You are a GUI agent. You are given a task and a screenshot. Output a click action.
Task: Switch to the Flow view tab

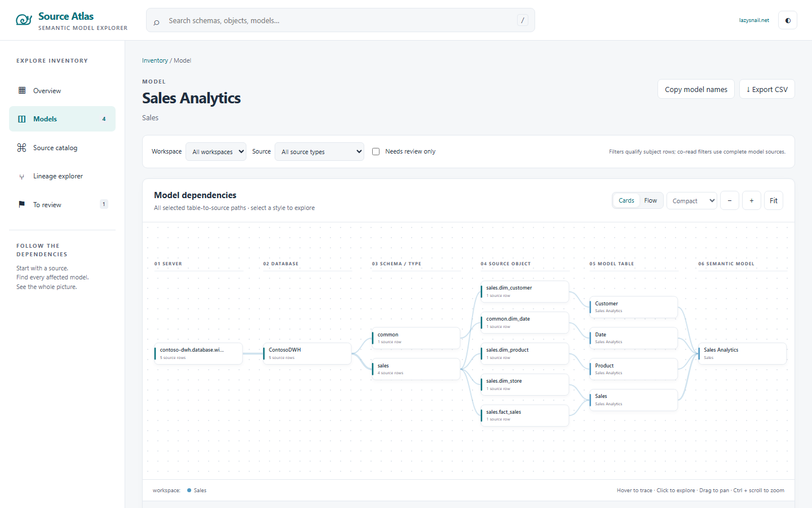click(x=651, y=200)
